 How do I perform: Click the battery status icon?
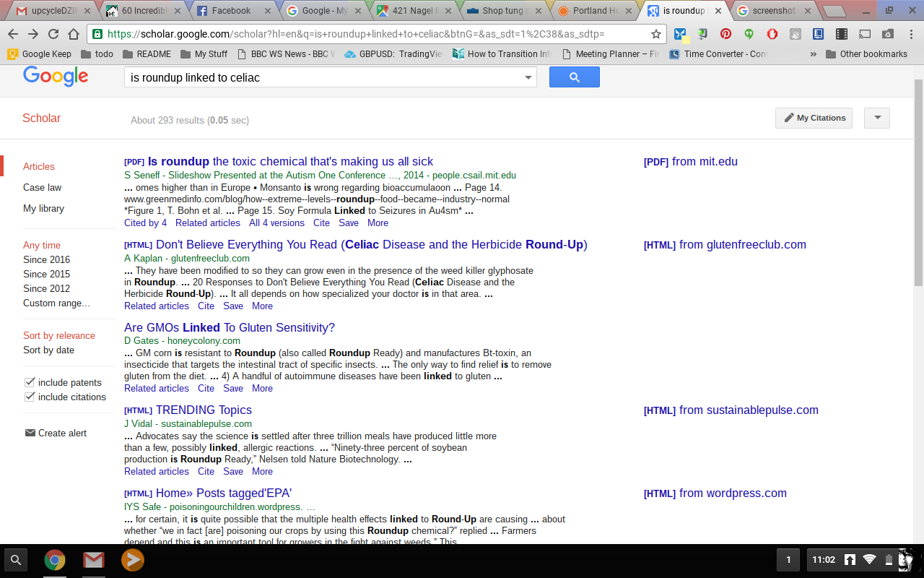(x=888, y=560)
